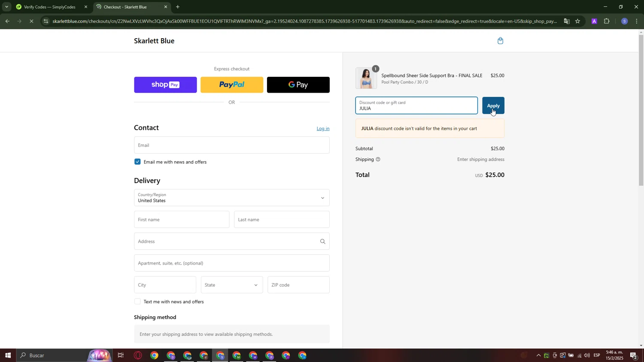Click the shipping info question mark icon
644x362 pixels.
tap(378, 160)
